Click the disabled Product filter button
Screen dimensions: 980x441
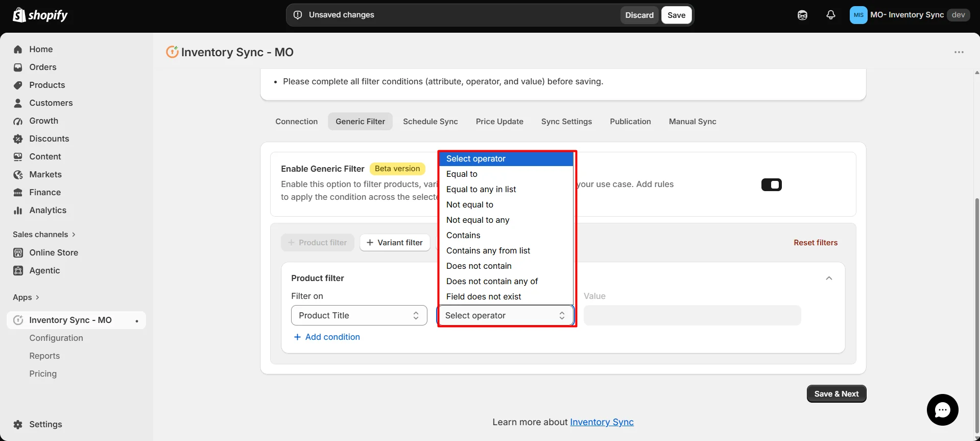[x=318, y=242]
